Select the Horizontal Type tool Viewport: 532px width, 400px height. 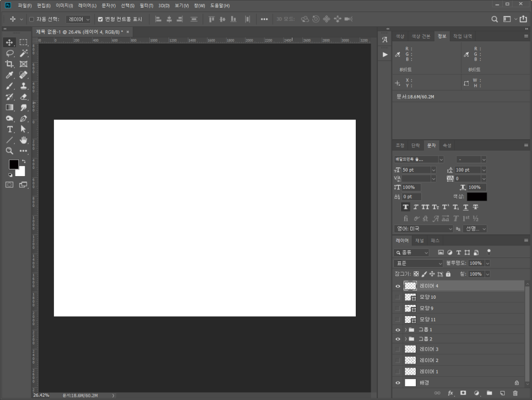click(x=9, y=129)
